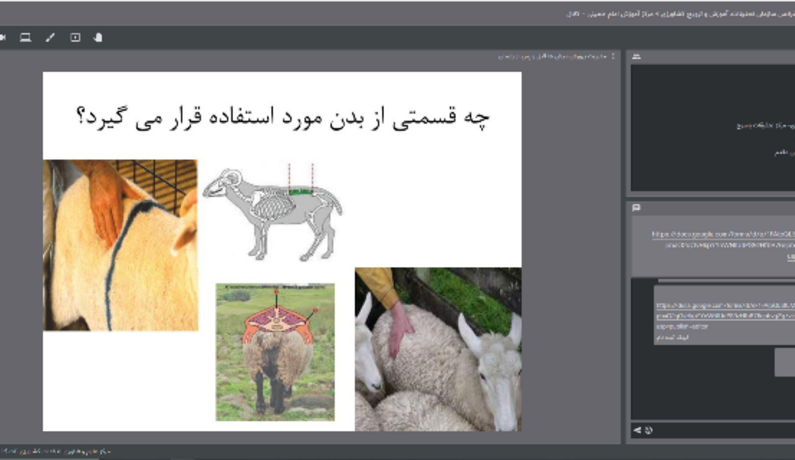This screenshot has height=460, width=795.
Task: Click the send message arrow icon in chat
Action: [x=637, y=430]
